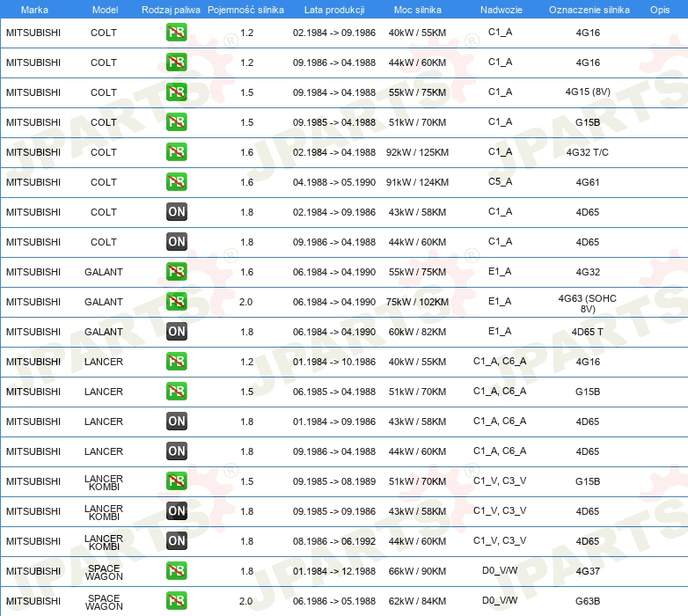
Task: Select engine code 4G37
Action: click(588, 571)
